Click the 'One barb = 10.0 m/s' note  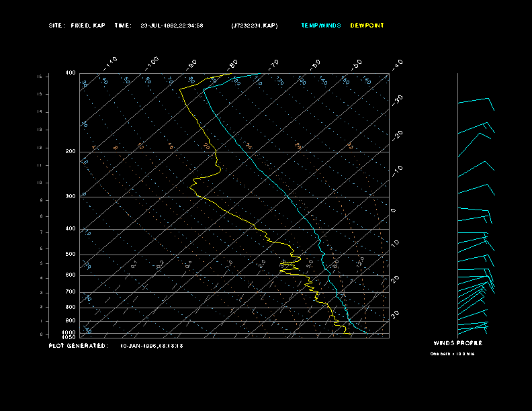point(452,353)
